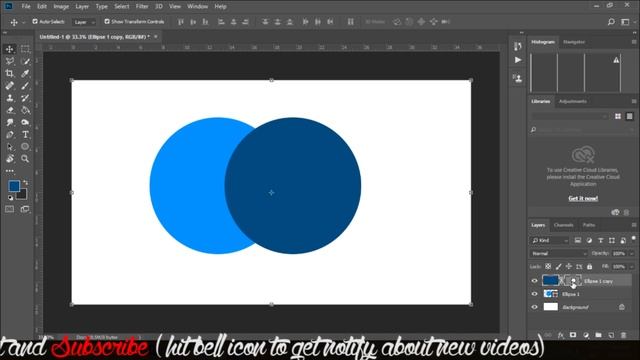Toggle Auto-Select checkbox
Screen dimensions: 640x360
[x=35, y=22]
